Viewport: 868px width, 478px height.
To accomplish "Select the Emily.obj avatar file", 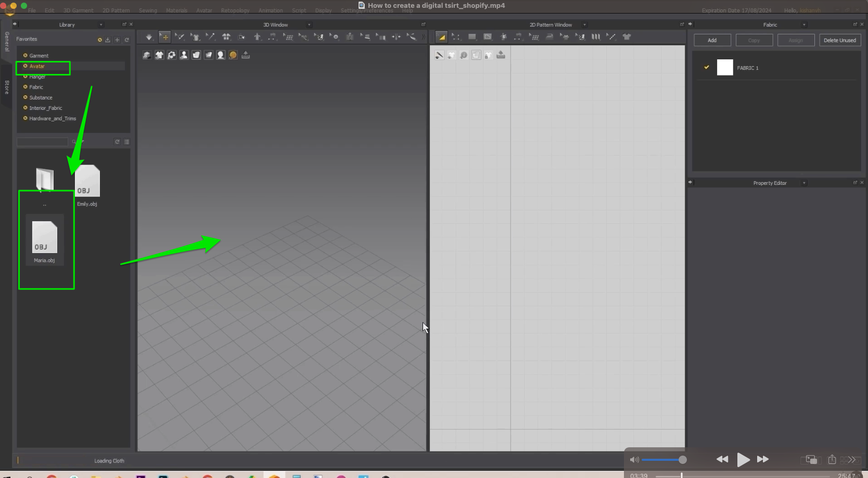I will (x=87, y=185).
